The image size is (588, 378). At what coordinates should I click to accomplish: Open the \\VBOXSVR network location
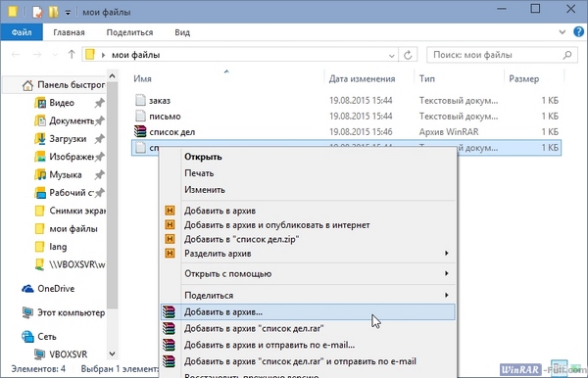[x=70, y=264]
